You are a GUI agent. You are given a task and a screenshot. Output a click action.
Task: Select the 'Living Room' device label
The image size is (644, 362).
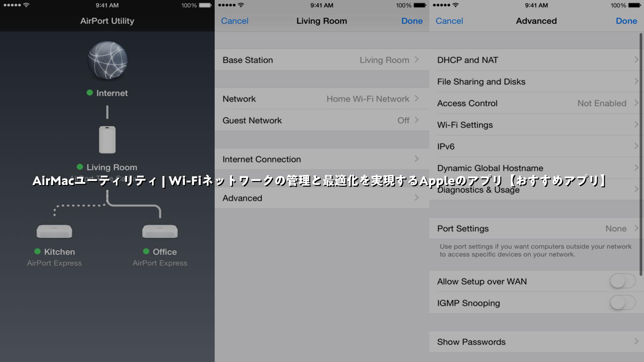coord(112,167)
